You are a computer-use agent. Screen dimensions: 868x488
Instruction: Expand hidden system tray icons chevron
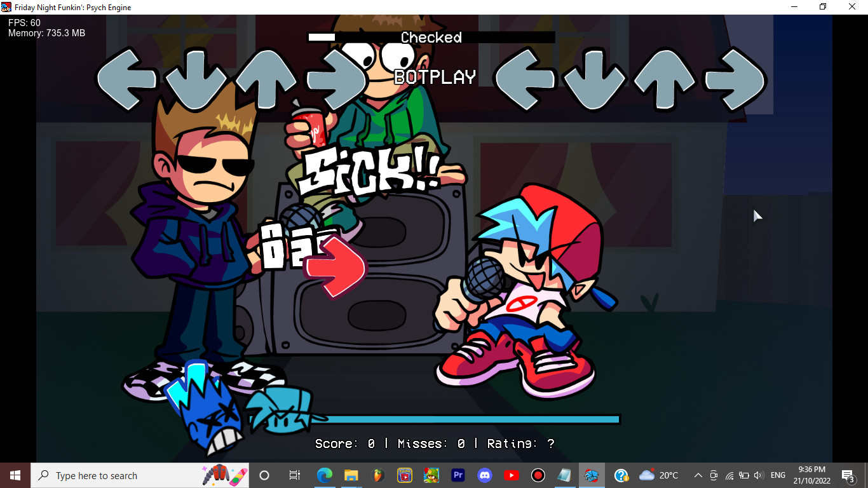pyautogui.click(x=698, y=475)
